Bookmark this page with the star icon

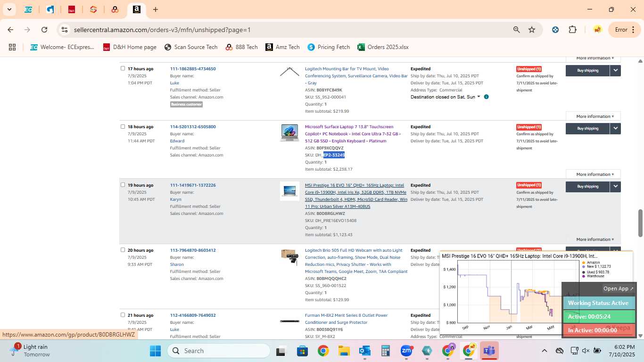(532, 30)
